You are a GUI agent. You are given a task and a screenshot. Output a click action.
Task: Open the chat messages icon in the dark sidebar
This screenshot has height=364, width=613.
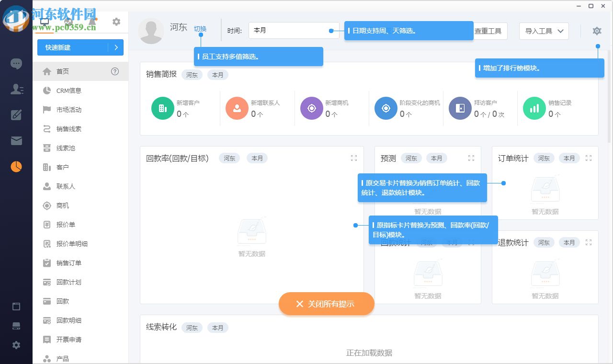[16, 64]
